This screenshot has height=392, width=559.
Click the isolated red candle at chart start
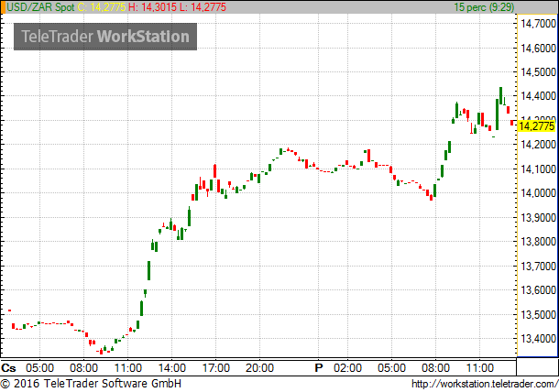(x=10, y=310)
